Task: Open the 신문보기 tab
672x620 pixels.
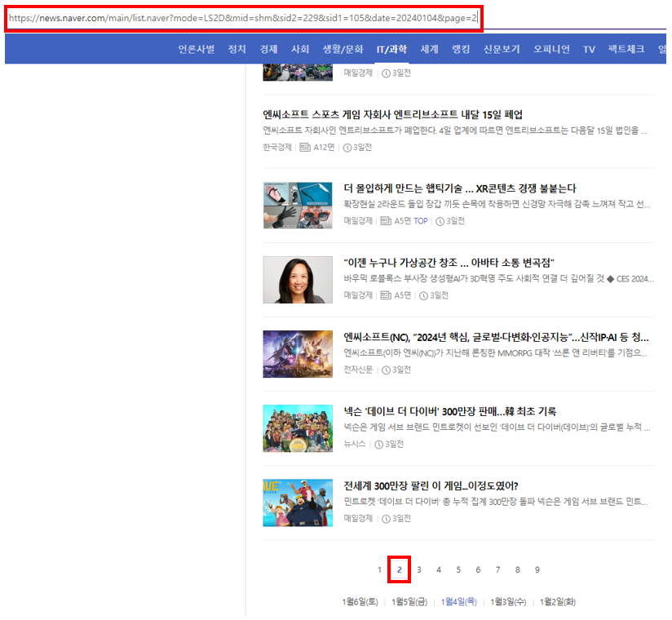Action: tap(502, 49)
